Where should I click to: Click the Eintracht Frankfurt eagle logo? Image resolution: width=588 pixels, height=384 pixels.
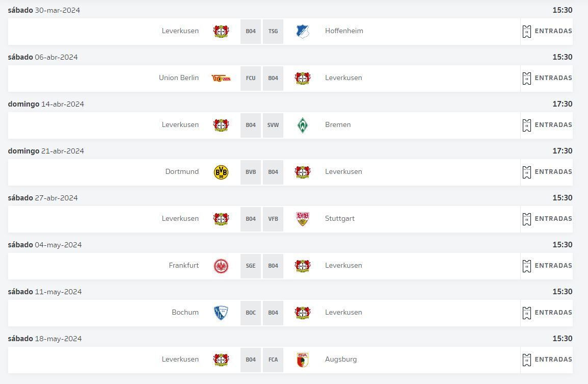tap(221, 266)
